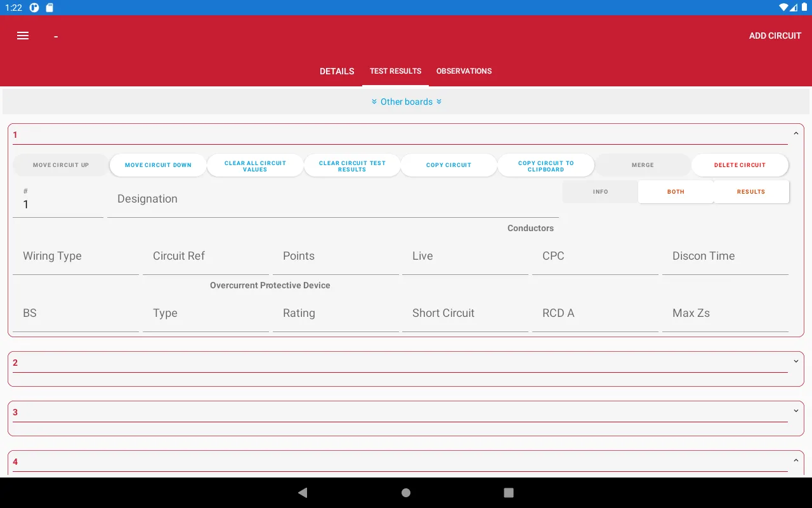This screenshot has height=508, width=812.
Task: Tap CLEAR CIRCUIT TEST RESULTS
Action: [x=352, y=165]
